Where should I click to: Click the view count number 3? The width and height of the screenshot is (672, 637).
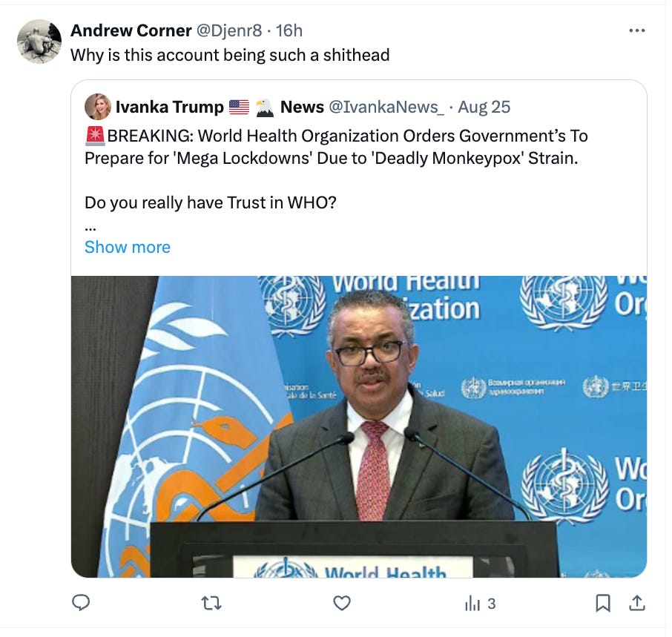[492, 604]
